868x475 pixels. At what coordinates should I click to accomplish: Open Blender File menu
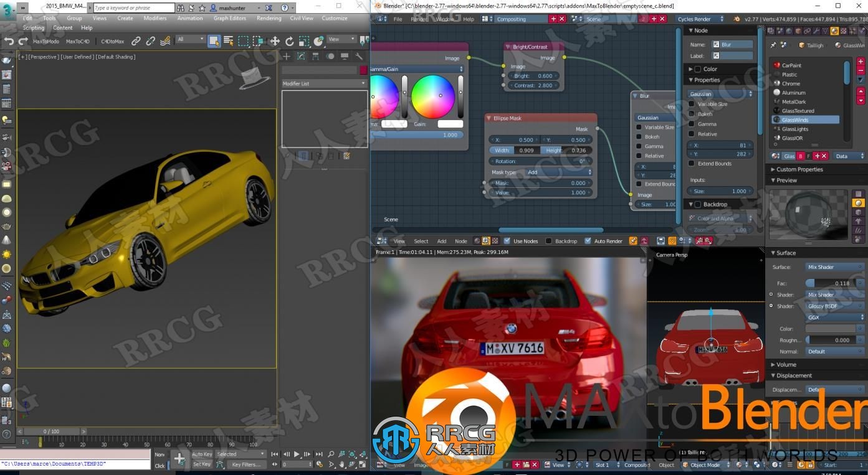click(x=398, y=19)
